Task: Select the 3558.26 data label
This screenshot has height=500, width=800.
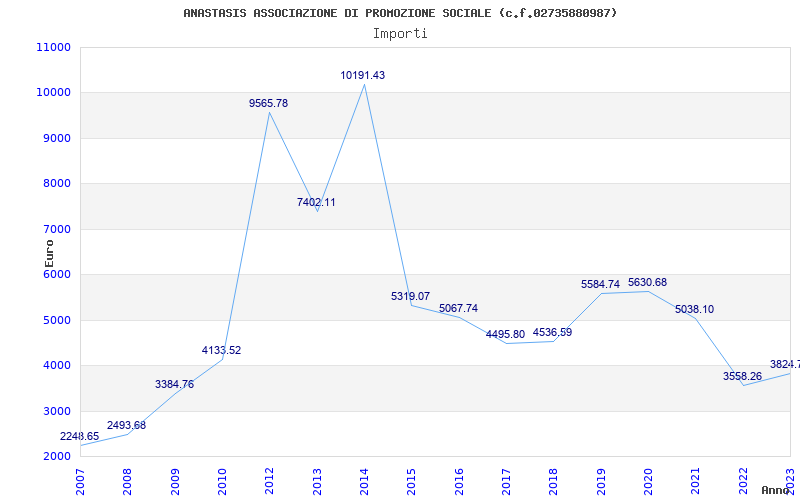Action: pyautogui.click(x=742, y=377)
